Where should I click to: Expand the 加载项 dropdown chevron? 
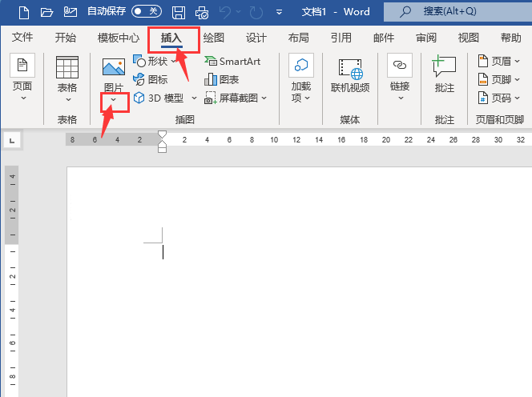point(308,98)
